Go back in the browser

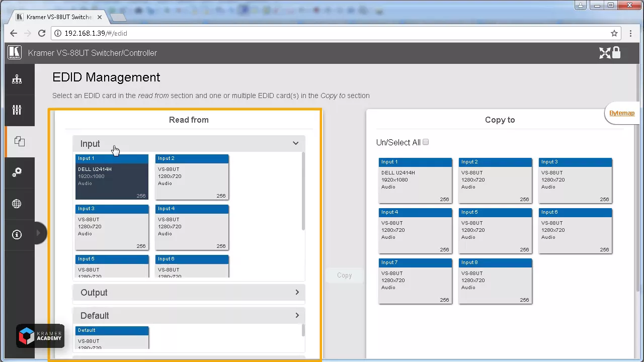(x=14, y=33)
